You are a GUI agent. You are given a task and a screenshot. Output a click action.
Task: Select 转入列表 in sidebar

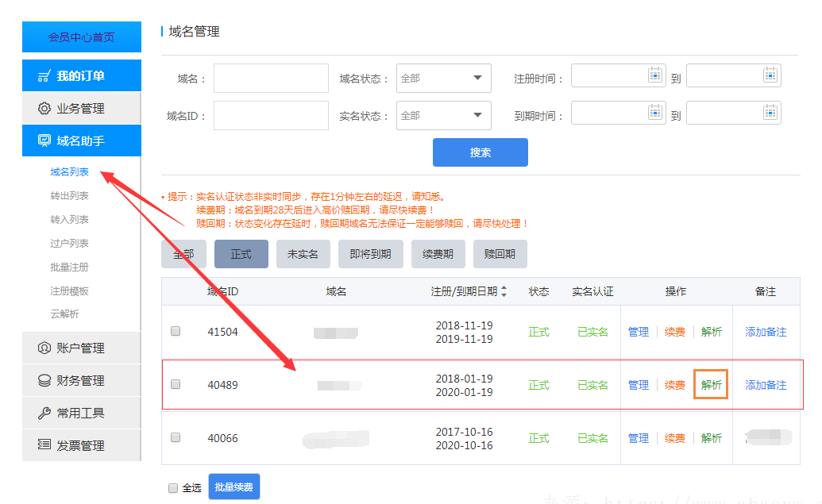[69, 220]
